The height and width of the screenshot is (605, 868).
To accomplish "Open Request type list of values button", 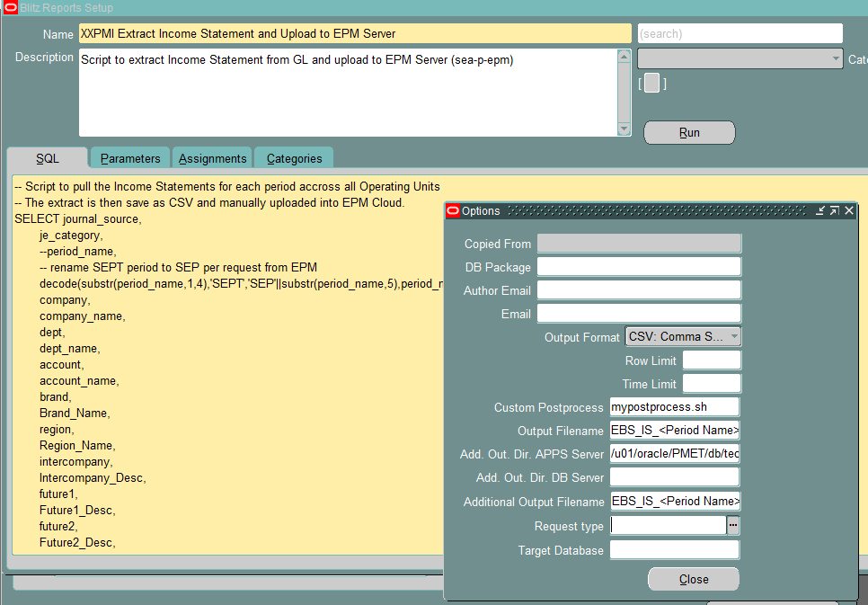I will click(733, 525).
